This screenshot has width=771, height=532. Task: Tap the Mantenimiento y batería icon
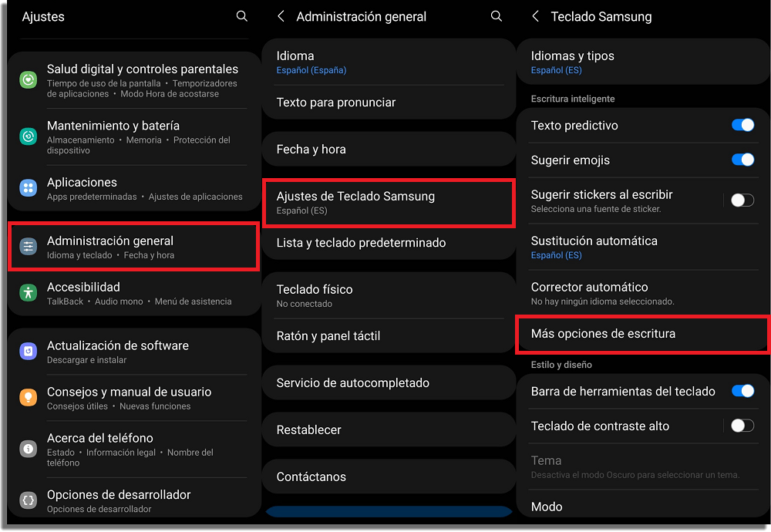[x=28, y=136]
